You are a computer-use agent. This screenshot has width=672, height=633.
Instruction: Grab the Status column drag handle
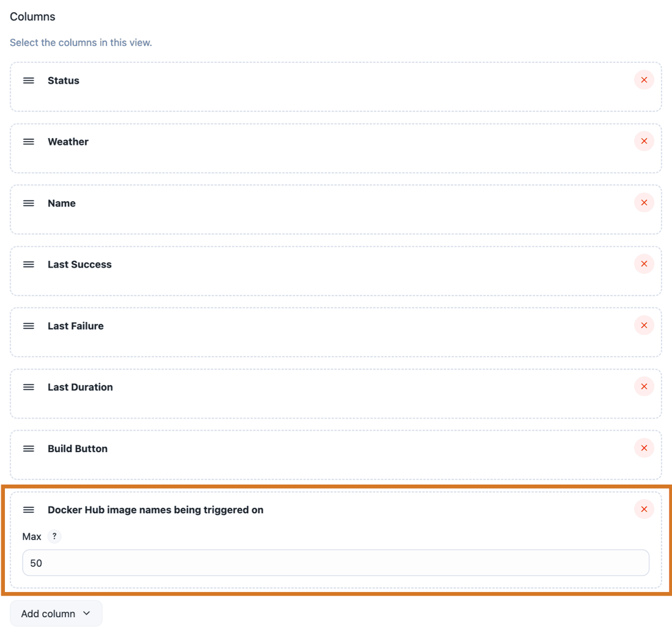click(x=29, y=81)
